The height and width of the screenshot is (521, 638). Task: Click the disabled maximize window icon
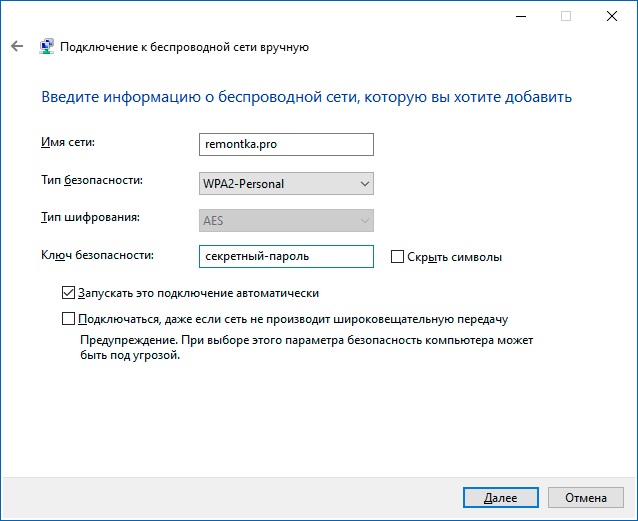pos(566,16)
